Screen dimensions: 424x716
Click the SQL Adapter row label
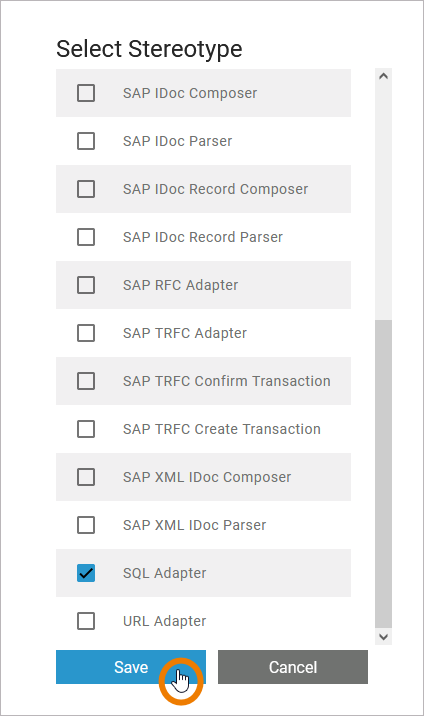(164, 573)
